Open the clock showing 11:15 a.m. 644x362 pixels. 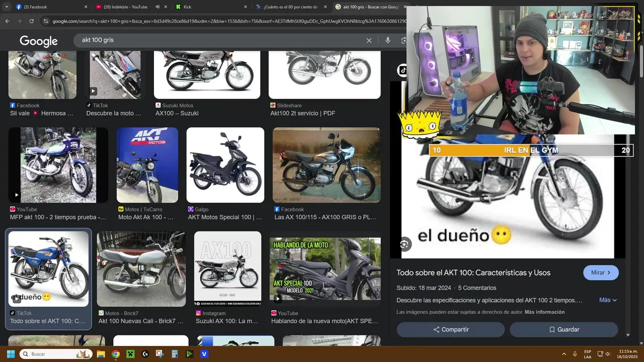(628, 354)
